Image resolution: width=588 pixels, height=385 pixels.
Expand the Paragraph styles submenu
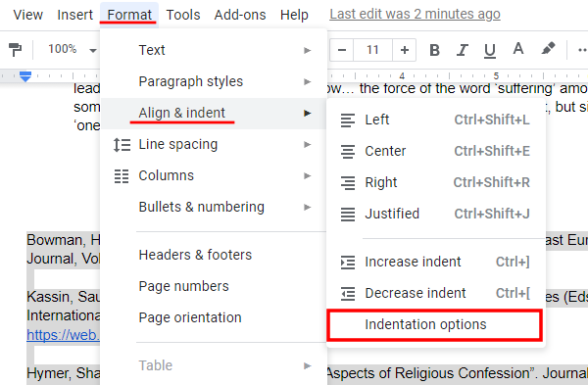click(x=214, y=81)
